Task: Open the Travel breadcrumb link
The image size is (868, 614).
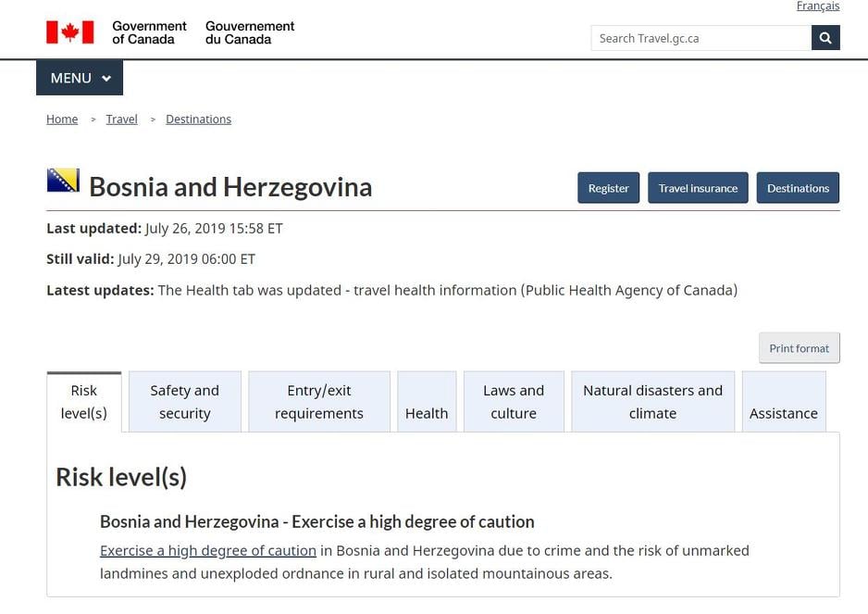Action: [x=121, y=119]
